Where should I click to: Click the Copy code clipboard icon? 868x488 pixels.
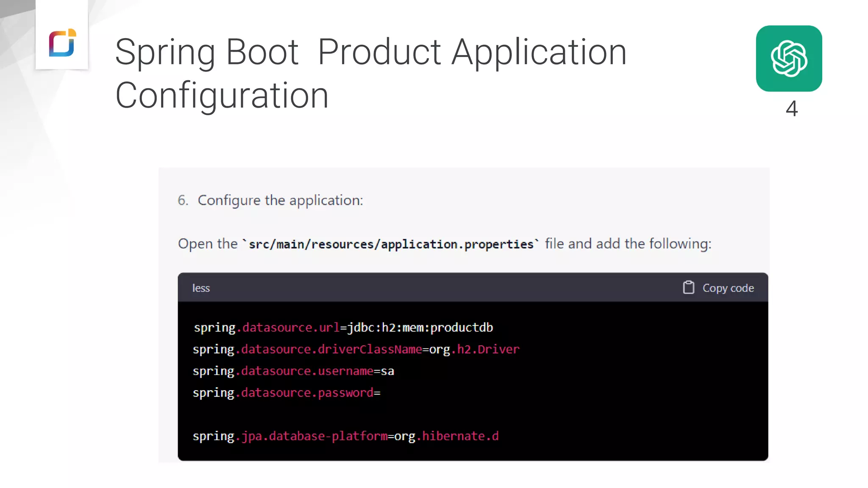point(688,288)
